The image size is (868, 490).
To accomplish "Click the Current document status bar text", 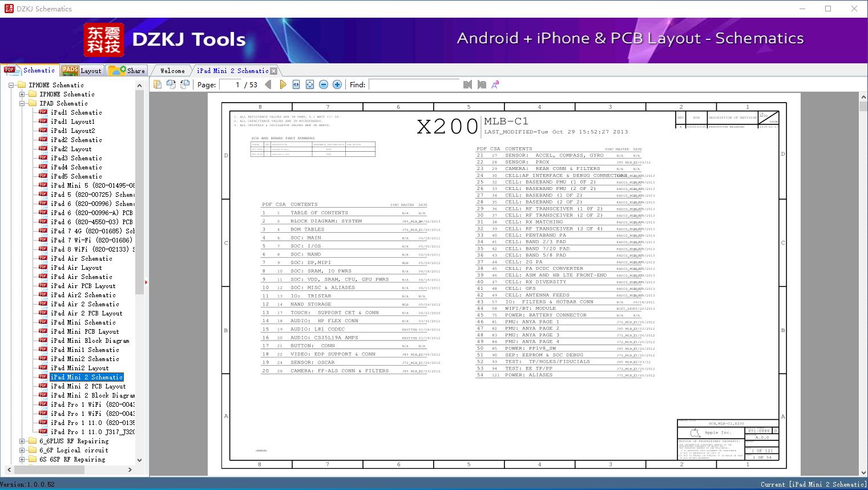I will [x=813, y=484].
